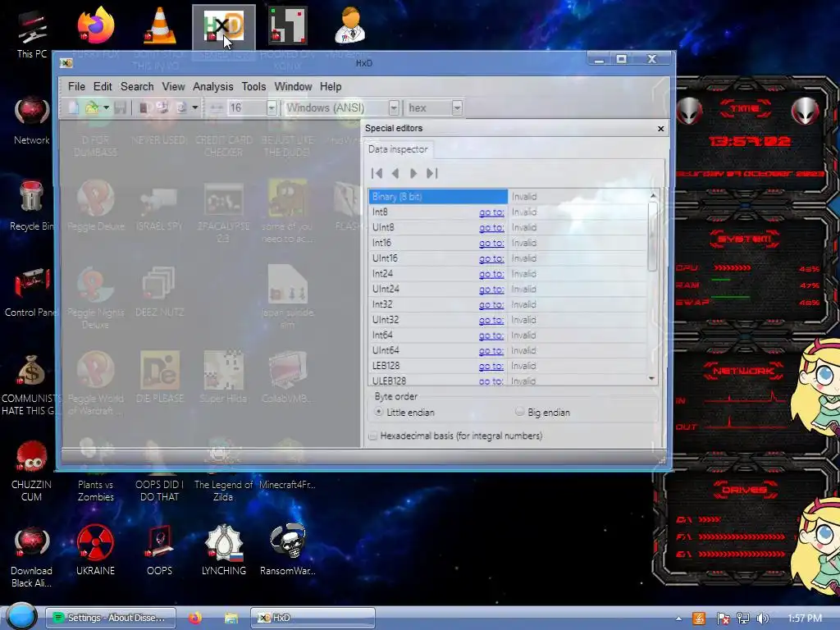Screen dimensions: 840x630
Task: Click the go to link for Int16
Action: [x=491, y=243]
